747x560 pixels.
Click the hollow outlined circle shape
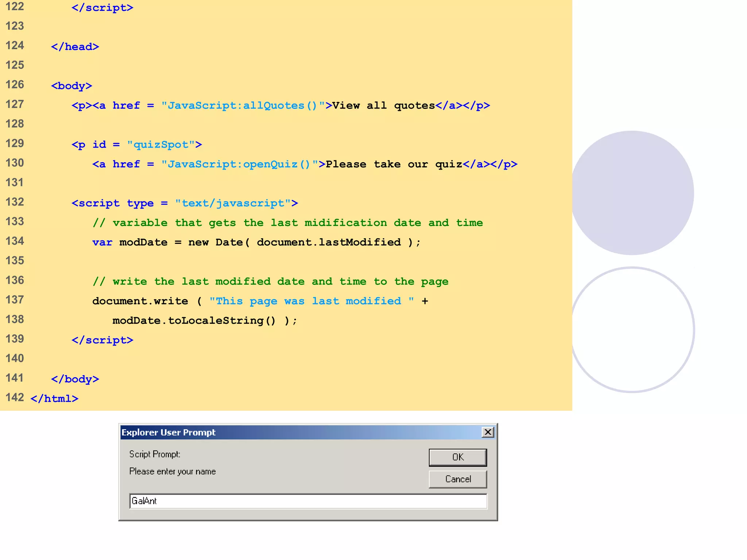click(x=632, y=330)
